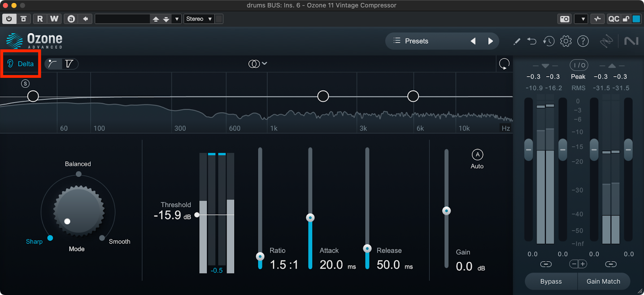Screen dimensions: 644x295
Task: Open the stereo mode circles dropdown
Action: click(x=258, y=64)
